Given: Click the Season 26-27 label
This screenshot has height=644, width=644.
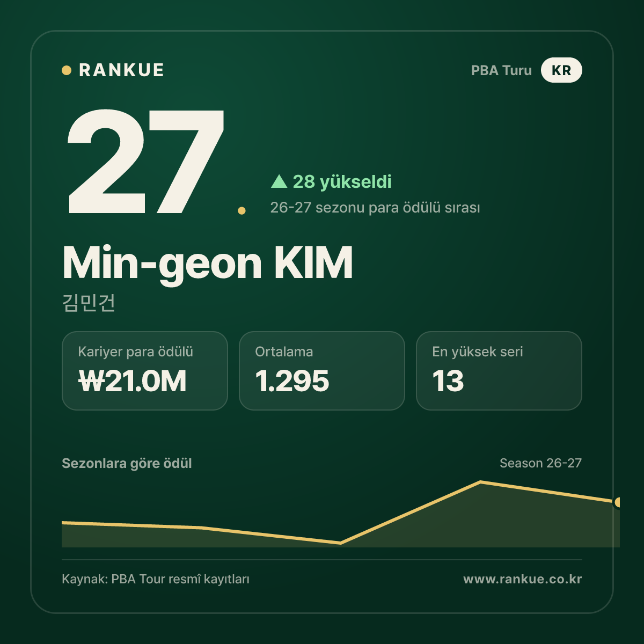Looking at the screenshot, I should tap(540, 463).
